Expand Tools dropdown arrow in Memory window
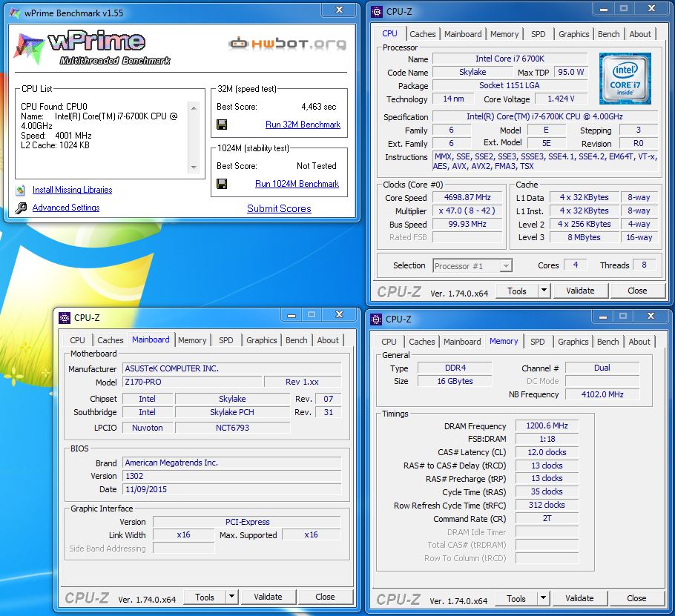The width and height of the screenshot is (675, 616). 543,598
